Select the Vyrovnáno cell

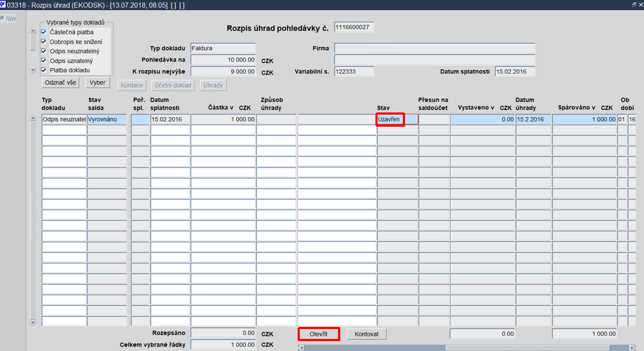107,119
